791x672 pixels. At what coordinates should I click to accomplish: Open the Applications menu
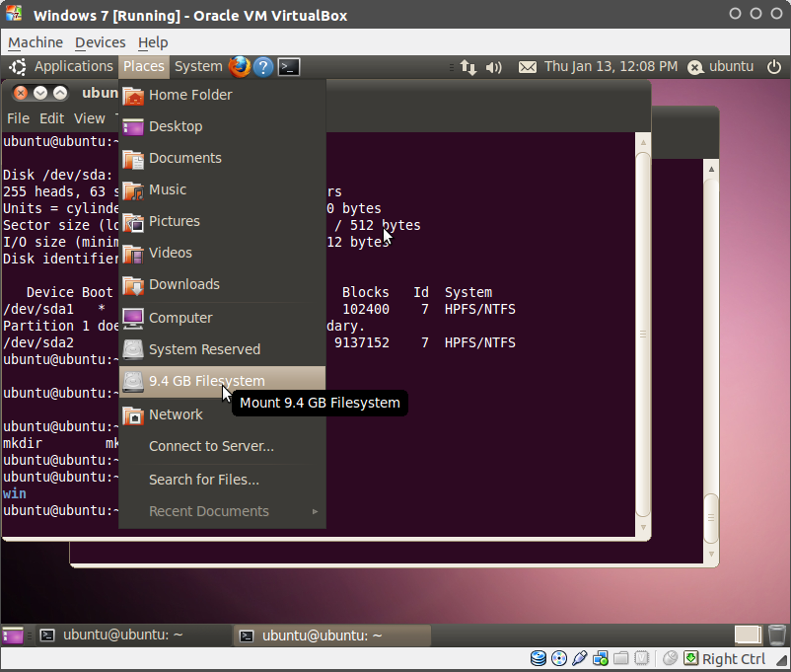pyautogui.click(x=74, y=67)
